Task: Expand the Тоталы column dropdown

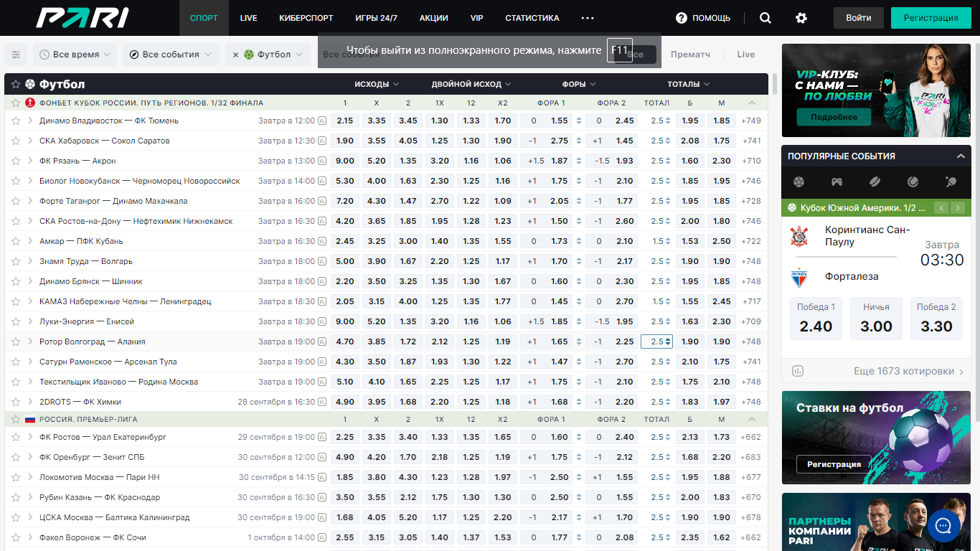Action: point(688,85)
